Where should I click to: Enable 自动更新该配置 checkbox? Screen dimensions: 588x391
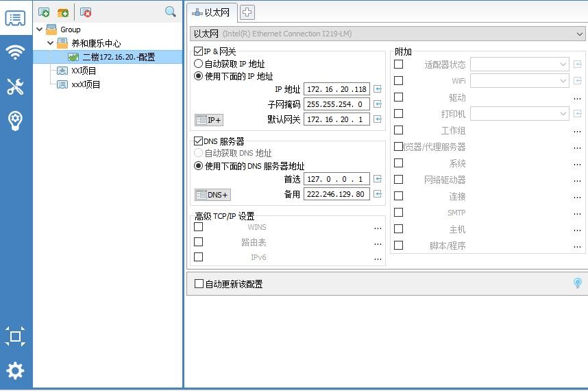(x=199, y=284)
